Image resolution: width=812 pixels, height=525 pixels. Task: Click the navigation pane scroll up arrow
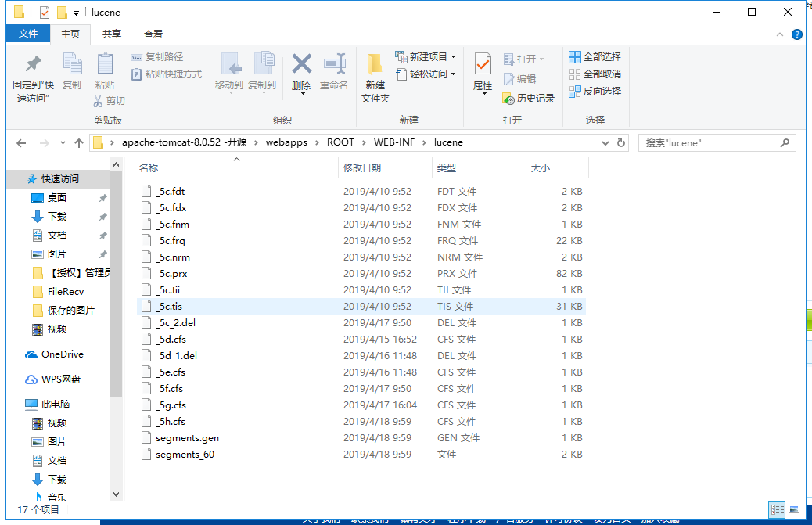point(116,164)
